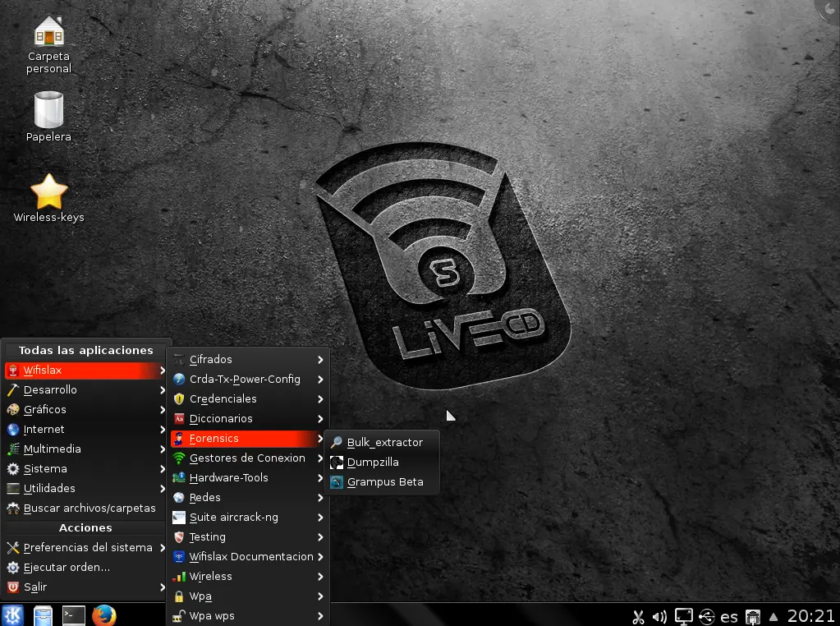Click the Wpa padlock icon
This screenshot has width=840, height=626.
[179, 596]
